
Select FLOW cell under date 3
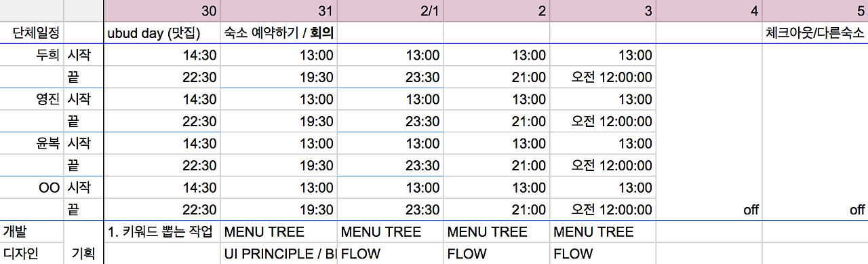click(603, 254)
